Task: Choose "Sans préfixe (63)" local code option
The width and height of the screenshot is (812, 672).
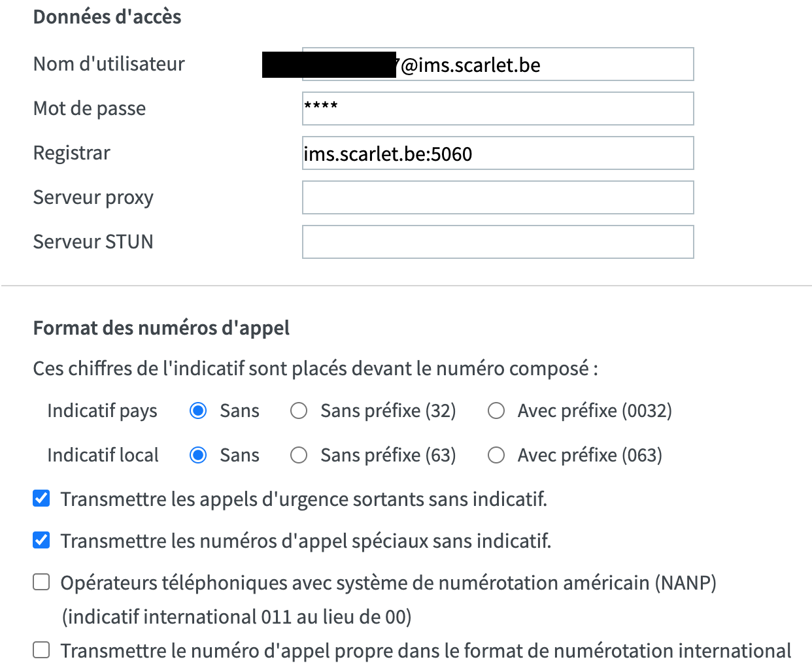Action: pos(299,455)
